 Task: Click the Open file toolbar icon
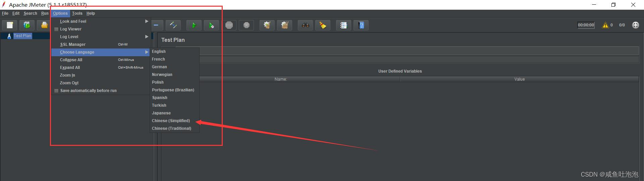pos(44,25)
